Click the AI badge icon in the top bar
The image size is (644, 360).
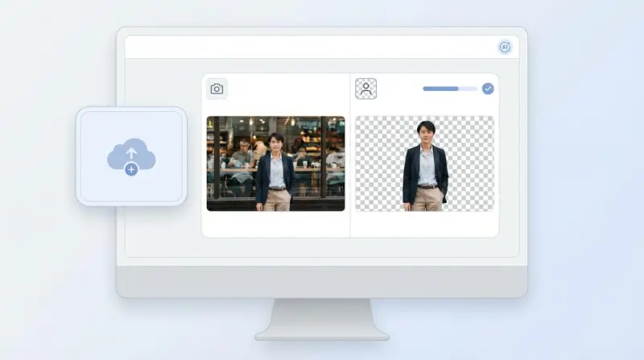[x=505, y=48]
